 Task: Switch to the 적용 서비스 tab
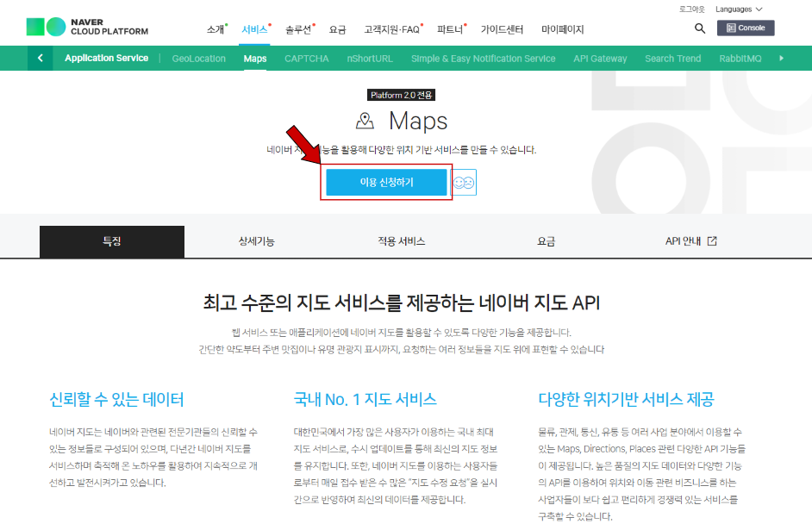click(x=402, y=241)
